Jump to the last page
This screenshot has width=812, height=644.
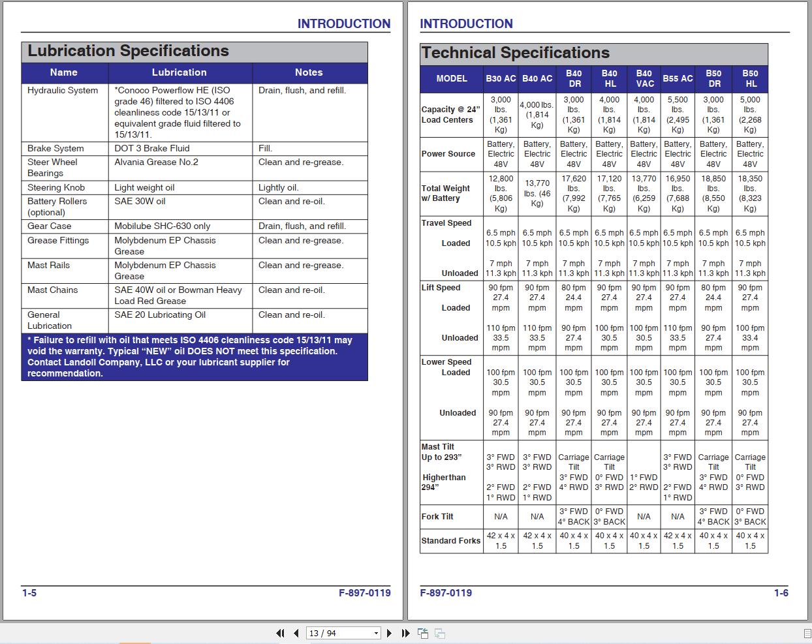pos(405,633)
